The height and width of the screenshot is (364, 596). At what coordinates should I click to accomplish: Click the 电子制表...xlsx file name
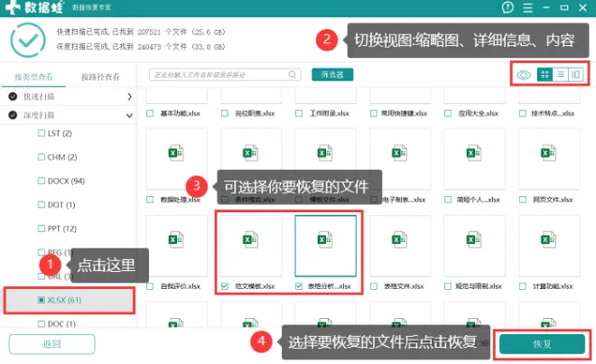404,200
